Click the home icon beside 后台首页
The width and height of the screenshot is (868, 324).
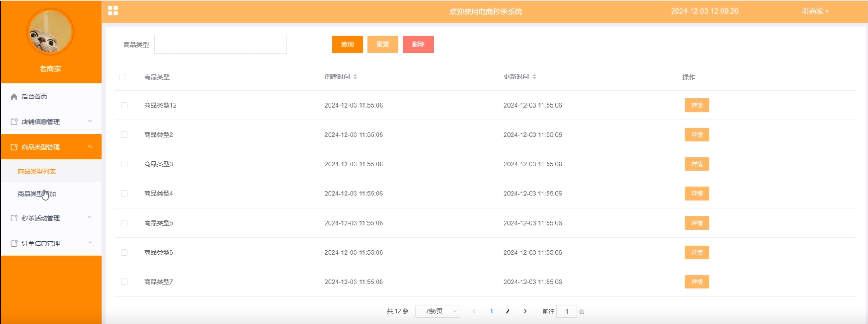coord(14,97)
